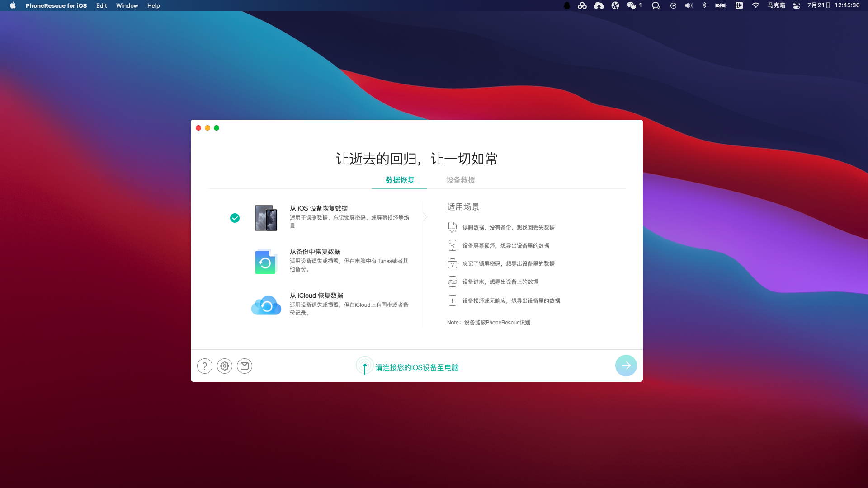The width and height of the screenshot is (868, 488).
Task: Open the Apple menu
Action: click(x=13, y=5)
